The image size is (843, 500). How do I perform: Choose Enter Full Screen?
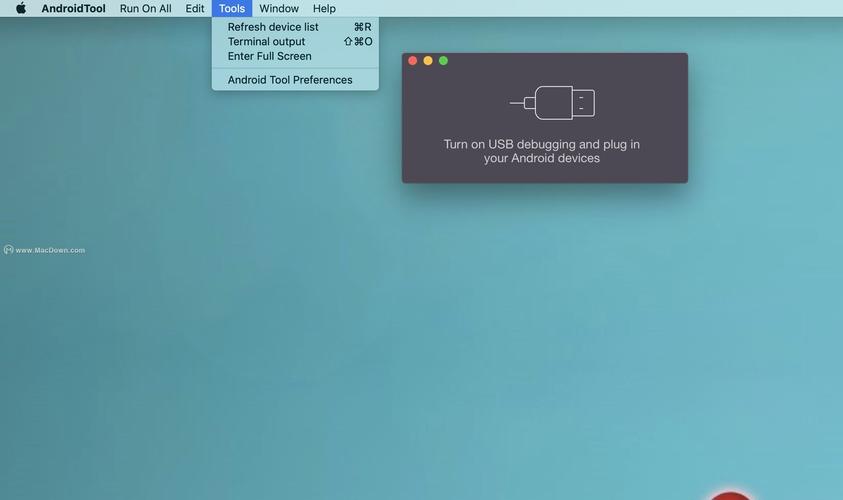coord(295,56)
